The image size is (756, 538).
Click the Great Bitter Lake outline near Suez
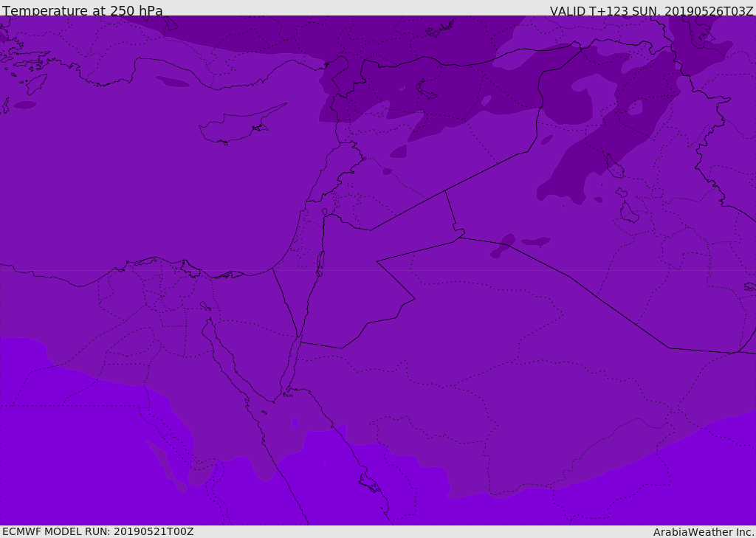205,306
